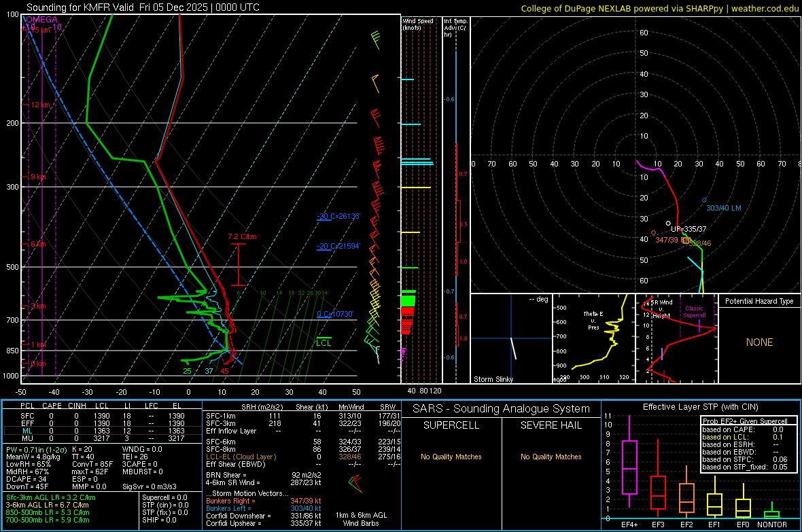802x532 pixels.
Task: Click the 'SHIP = 0.0' value
Action: [x=159, y=520]
